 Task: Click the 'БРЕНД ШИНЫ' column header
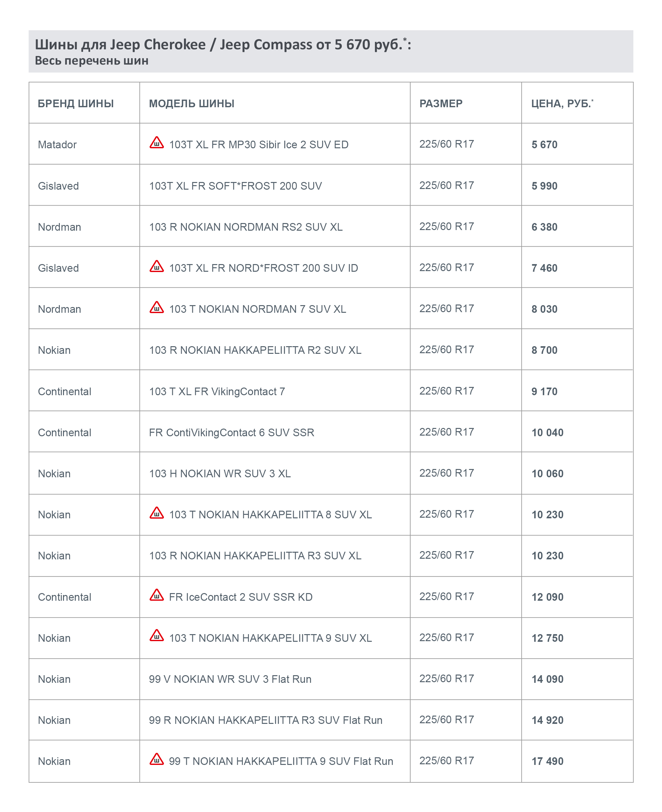pyautogui.click(x=75, y=104)
